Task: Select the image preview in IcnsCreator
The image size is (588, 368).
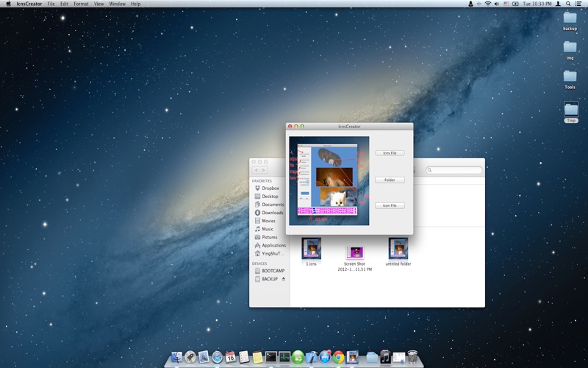Action: pyautogui.click(x=328, y=180)
